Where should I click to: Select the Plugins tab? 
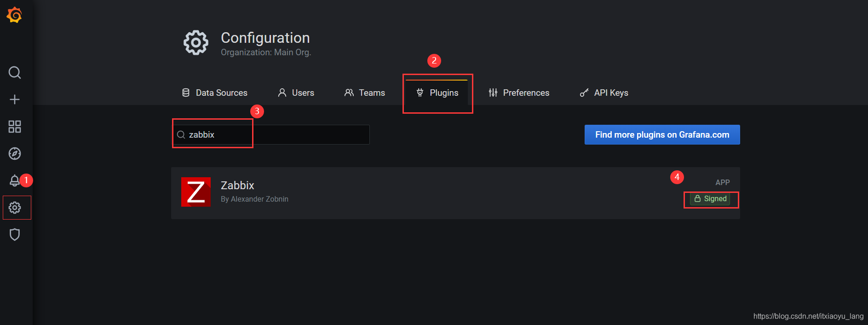437,93
